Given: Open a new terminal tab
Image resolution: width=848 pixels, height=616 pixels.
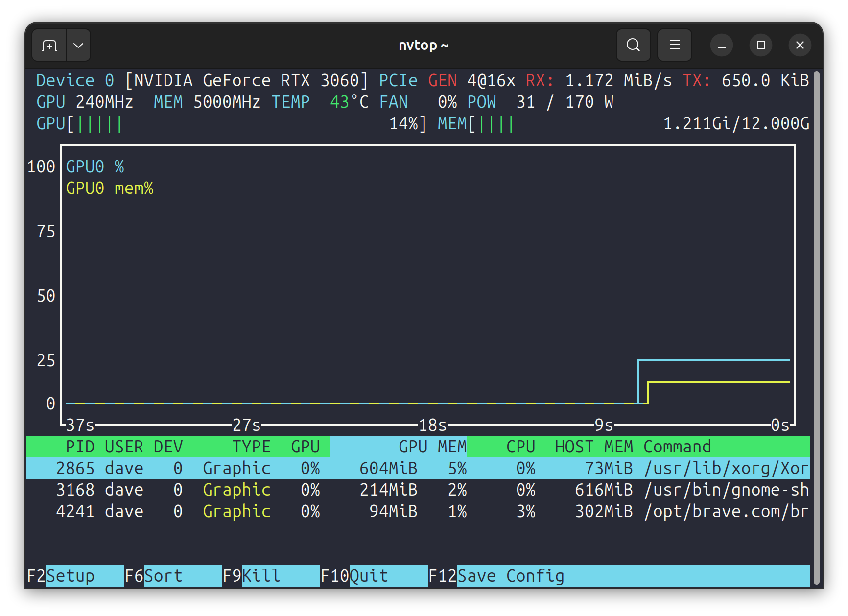Looking at the screenshot, I should coord(49,46).
